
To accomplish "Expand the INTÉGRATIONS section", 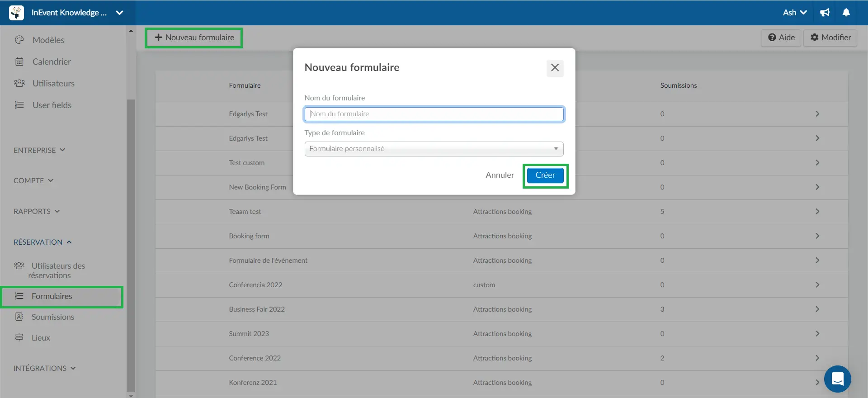I will [45, 368].
